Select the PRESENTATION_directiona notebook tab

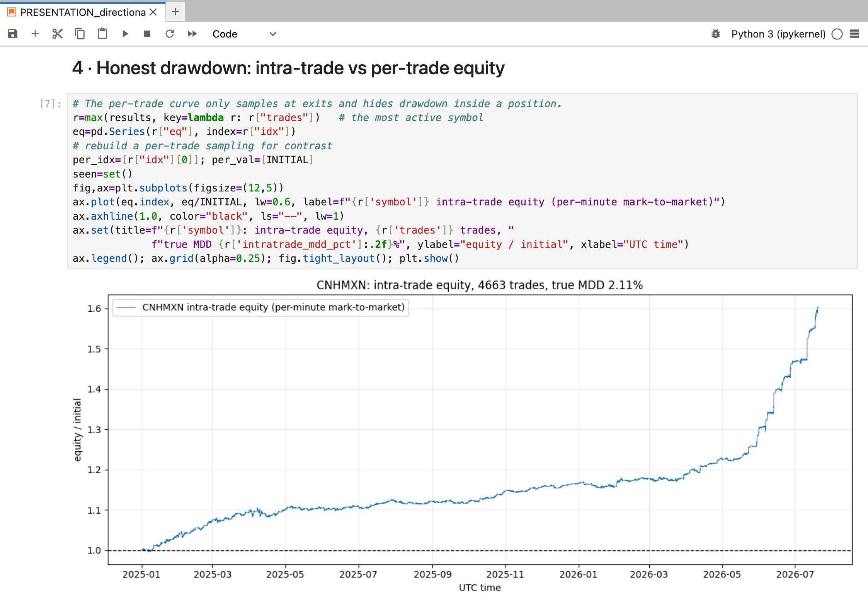[x=83, y=12]
